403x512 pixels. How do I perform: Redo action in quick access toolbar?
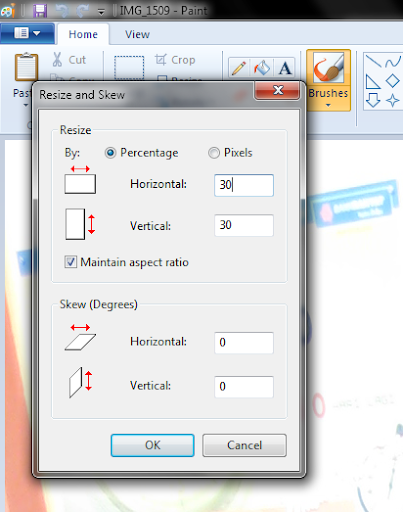point(82,10)
